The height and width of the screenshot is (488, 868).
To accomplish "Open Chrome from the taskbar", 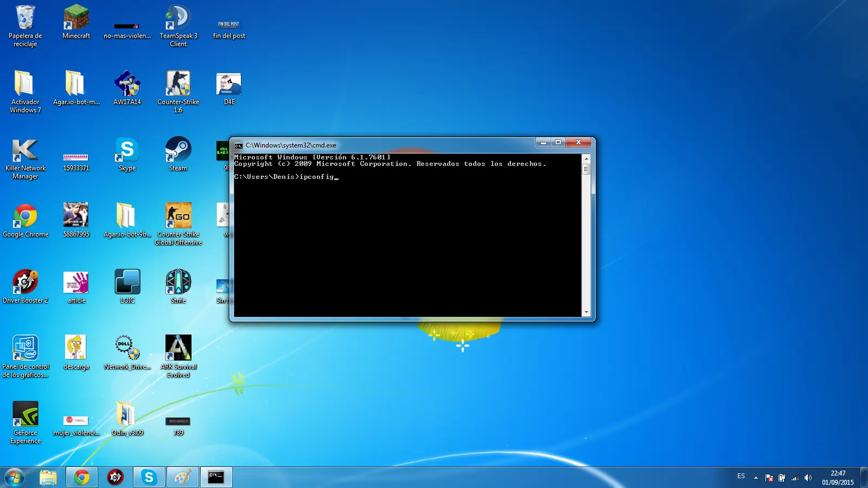I will [x=81, y=477].
